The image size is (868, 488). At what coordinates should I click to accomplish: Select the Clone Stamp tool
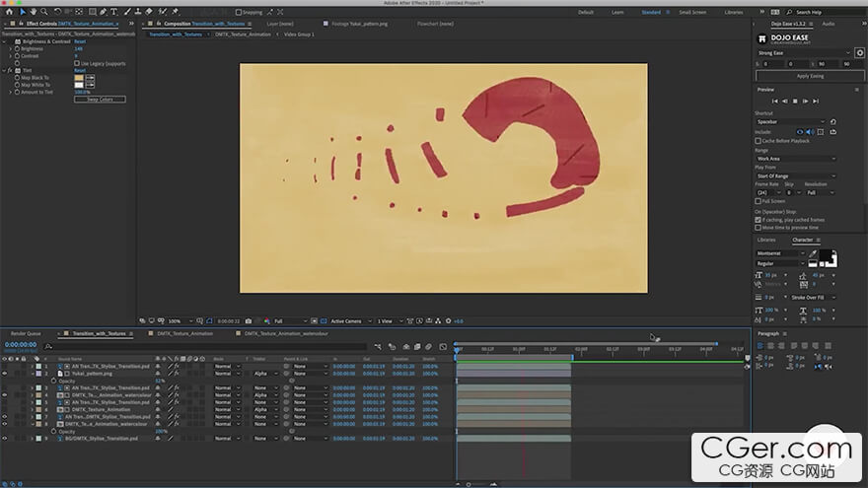(x=138, y=12)
